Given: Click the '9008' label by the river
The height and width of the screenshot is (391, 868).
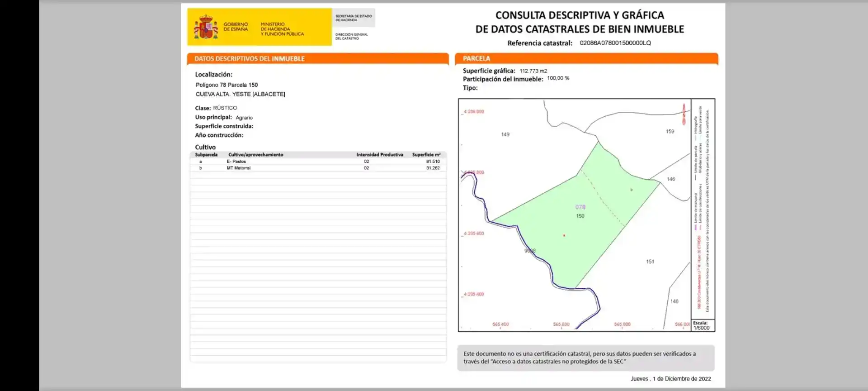Looking at the screenshot, I should [530, 251].
